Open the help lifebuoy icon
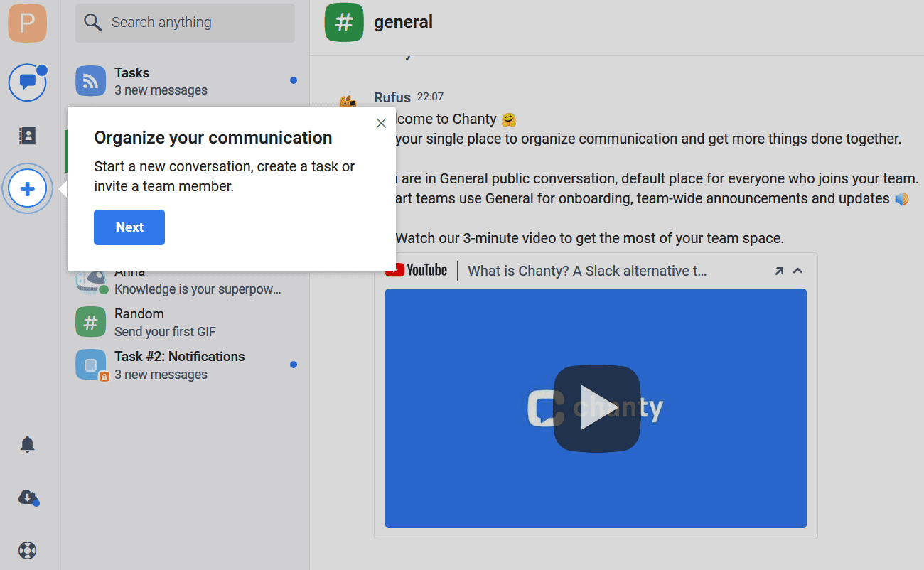Image resolution: width=924 pixels, height=570 pixels. tap(27, 550)
